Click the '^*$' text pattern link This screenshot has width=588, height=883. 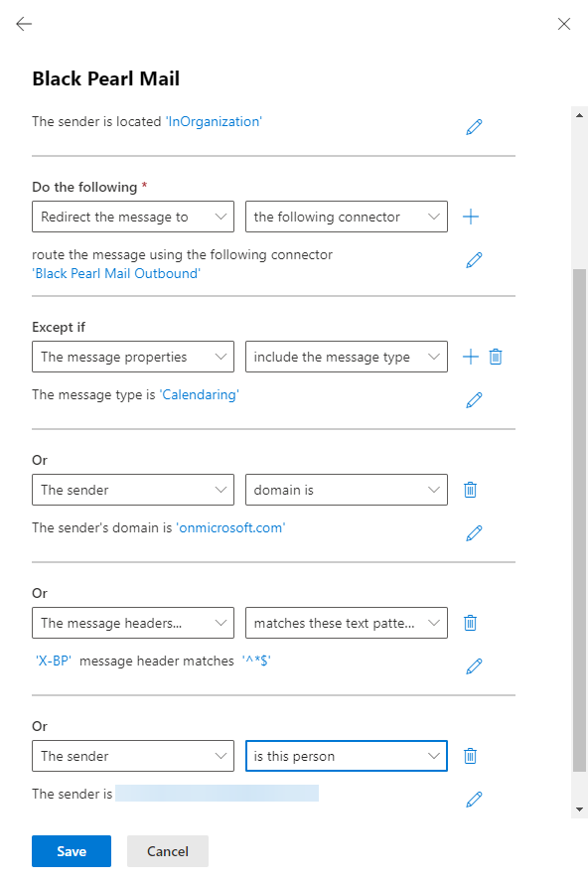click(x=256, y=662)
